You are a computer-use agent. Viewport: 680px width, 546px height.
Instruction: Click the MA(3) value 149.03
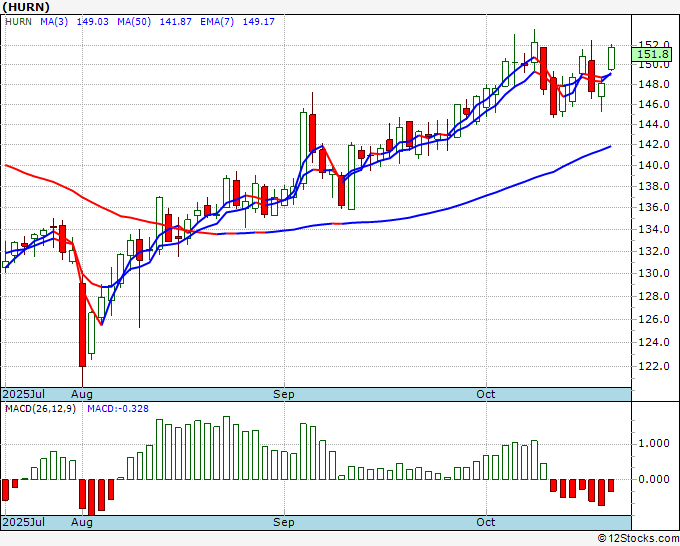[92, 22]
